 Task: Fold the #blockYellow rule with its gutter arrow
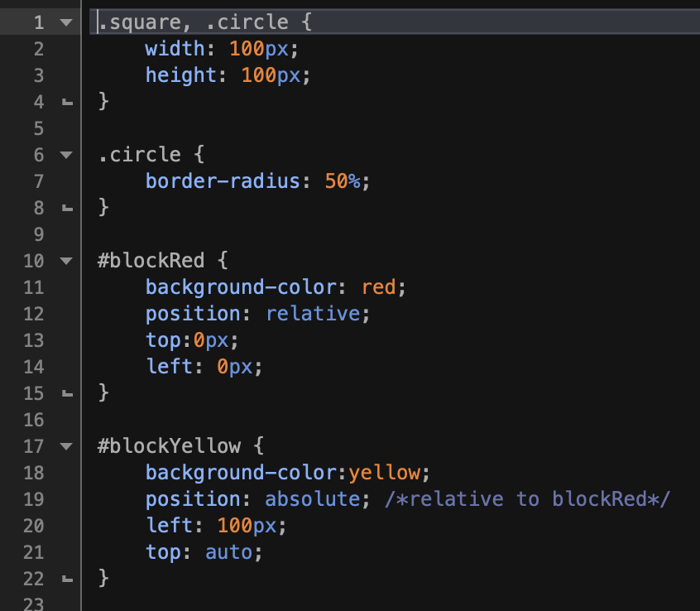pyautogui.click(x=66, y=446)
